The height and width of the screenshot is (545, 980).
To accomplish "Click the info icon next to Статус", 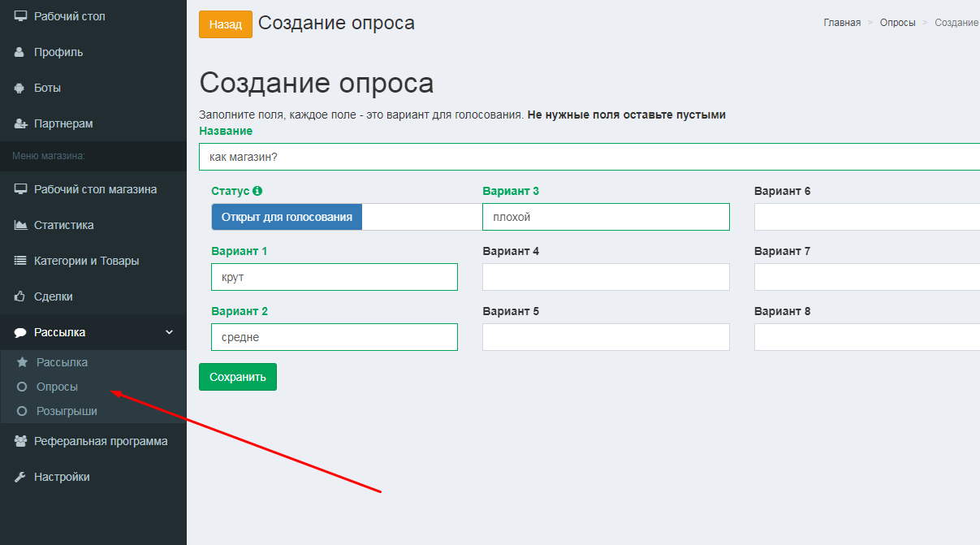I will (x=257, y=192).
